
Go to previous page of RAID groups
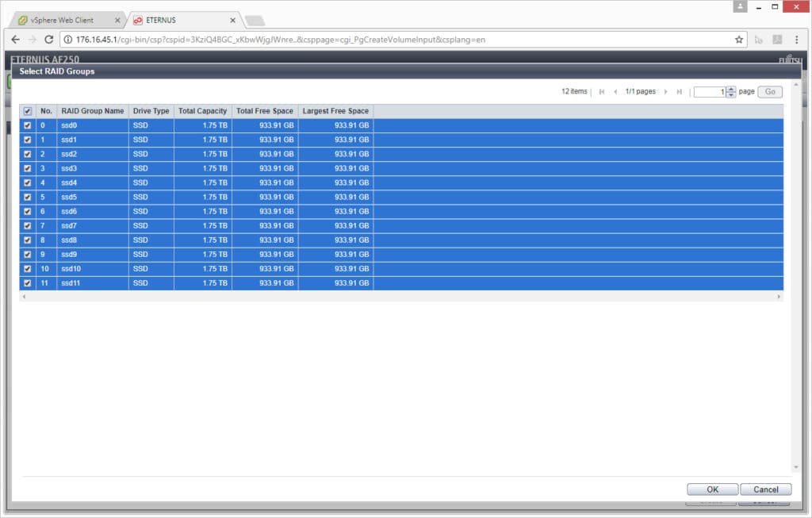tap(615, 92)
